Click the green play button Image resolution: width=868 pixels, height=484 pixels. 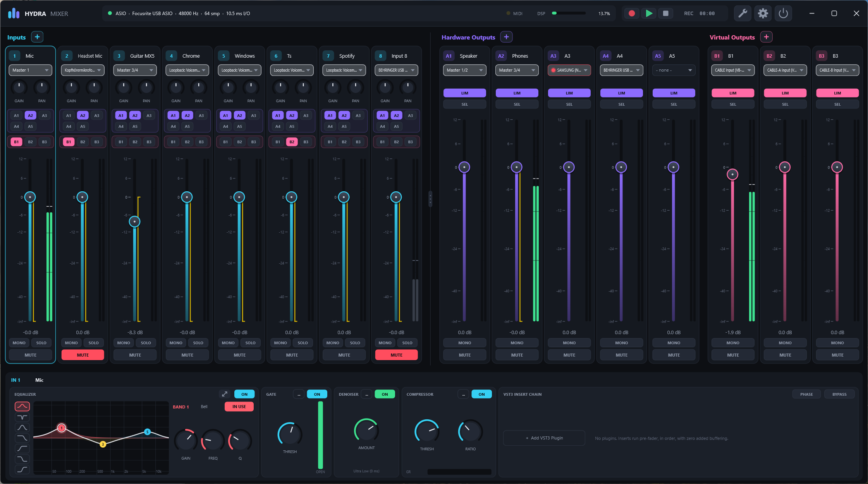click(649, 14)
